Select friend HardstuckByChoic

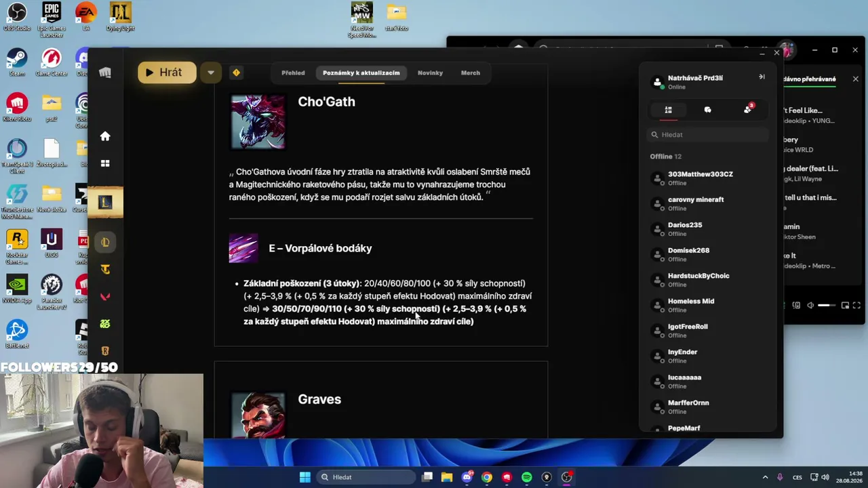click(x=709, y=280)
